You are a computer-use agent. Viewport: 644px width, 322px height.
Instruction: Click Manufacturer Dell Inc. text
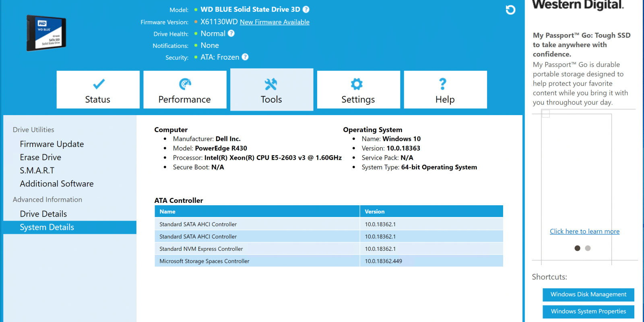pyautogui.click(x=207, y=139)
